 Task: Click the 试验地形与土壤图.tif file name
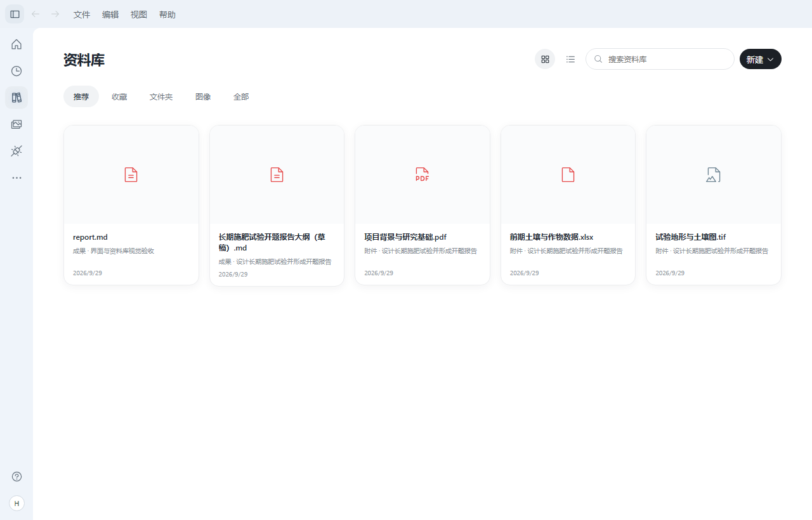(x=691, y=237)
